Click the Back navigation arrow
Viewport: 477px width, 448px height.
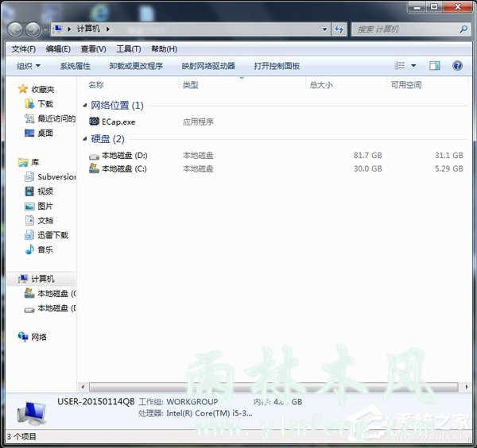[15, 29]
